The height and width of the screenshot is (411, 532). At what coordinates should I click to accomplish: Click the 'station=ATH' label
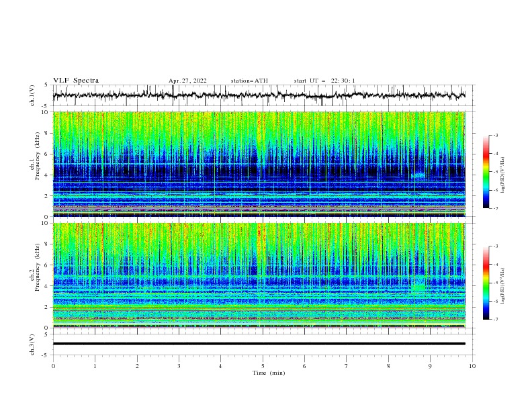(249, 81)
